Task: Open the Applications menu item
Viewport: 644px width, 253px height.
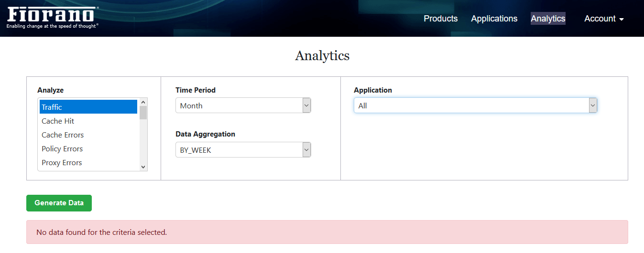Action: [494, 19]
